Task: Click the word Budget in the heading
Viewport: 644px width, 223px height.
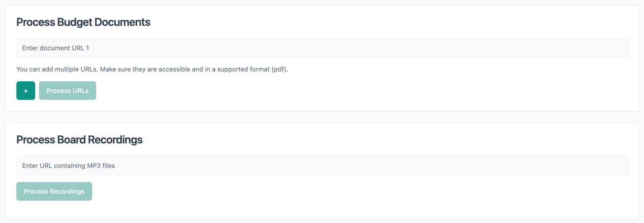Action: coord(75,22)
